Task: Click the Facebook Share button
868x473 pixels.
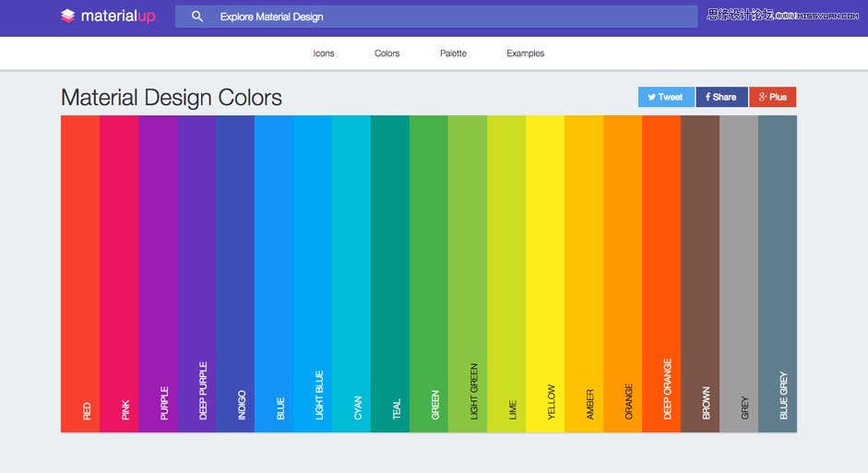Action: click(x=722, y=97)
